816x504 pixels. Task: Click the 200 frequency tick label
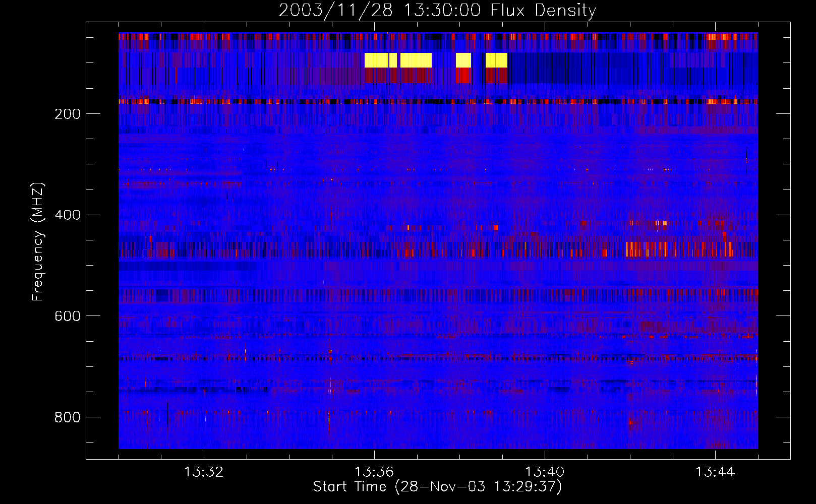(68, 114)
